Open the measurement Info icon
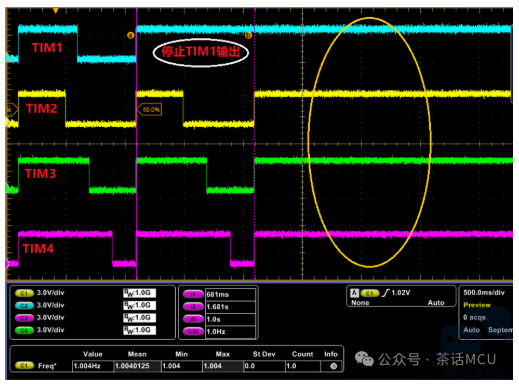 click(333, 366)
